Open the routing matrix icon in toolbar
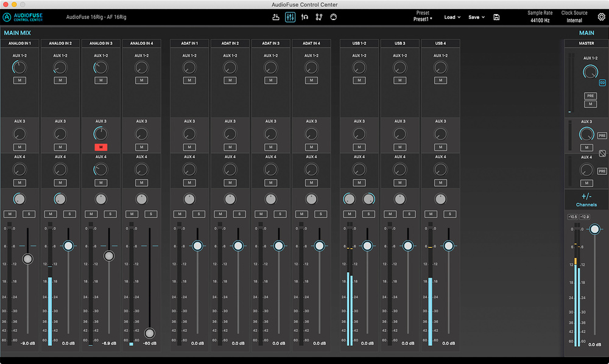609x364 pixels. (x=319, y=17)
